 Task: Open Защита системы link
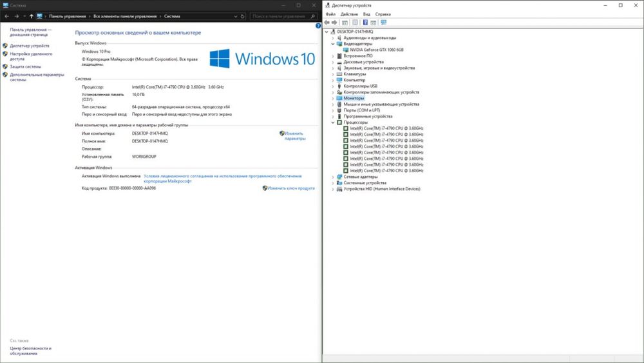[26, 66]
